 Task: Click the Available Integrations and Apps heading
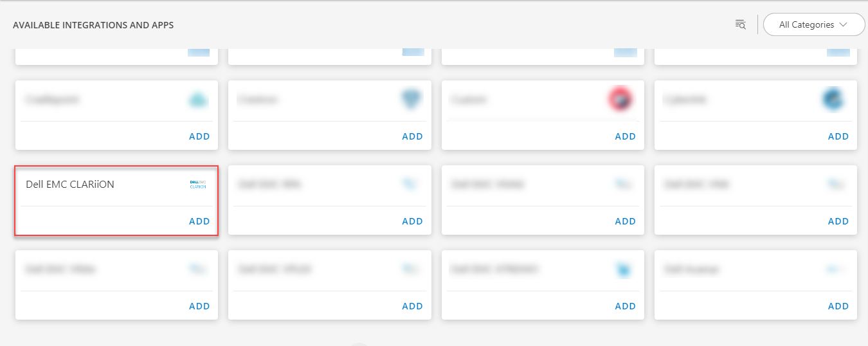93,25
